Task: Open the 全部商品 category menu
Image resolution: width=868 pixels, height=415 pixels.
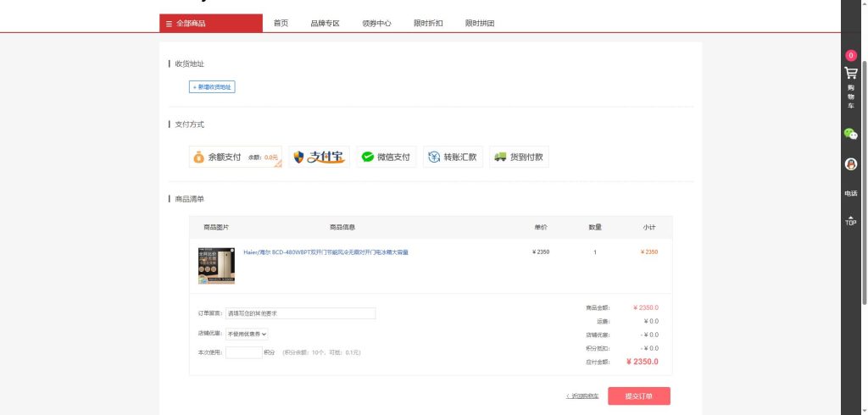Action: tap(211, 23)
